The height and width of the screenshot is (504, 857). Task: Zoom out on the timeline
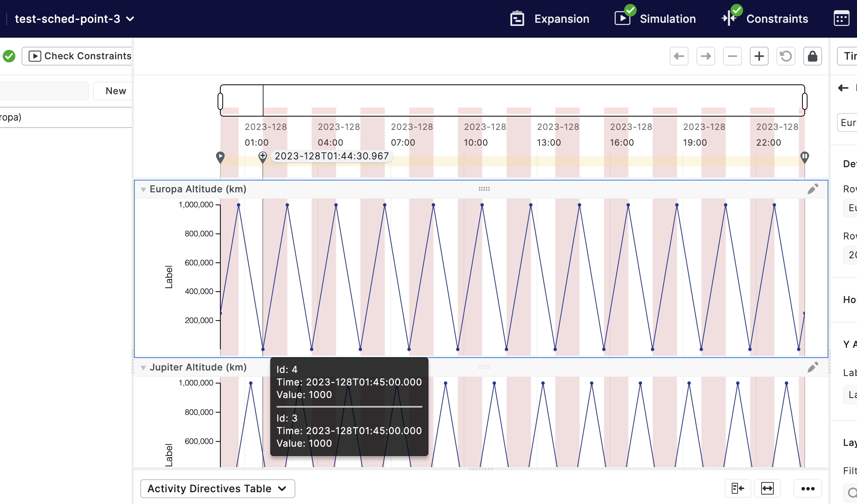(732, 56)
